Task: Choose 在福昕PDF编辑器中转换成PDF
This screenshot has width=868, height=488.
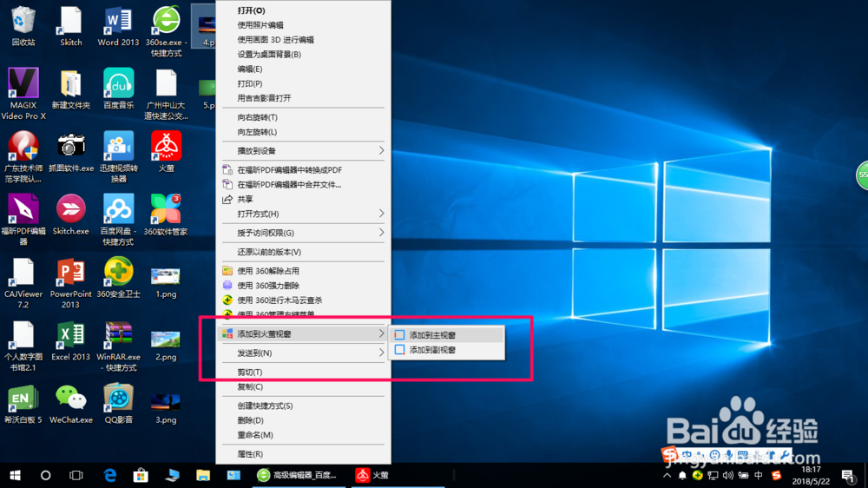Action: (x=303, y=170)
